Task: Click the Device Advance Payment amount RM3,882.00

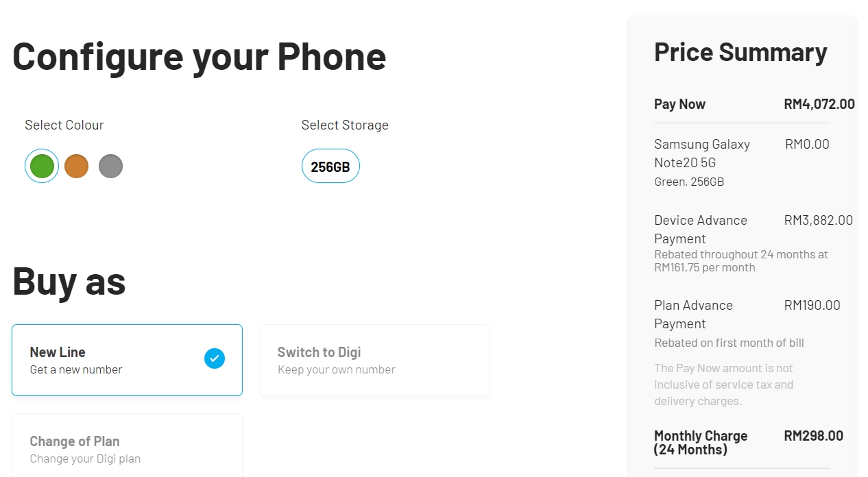Action: 818,221
